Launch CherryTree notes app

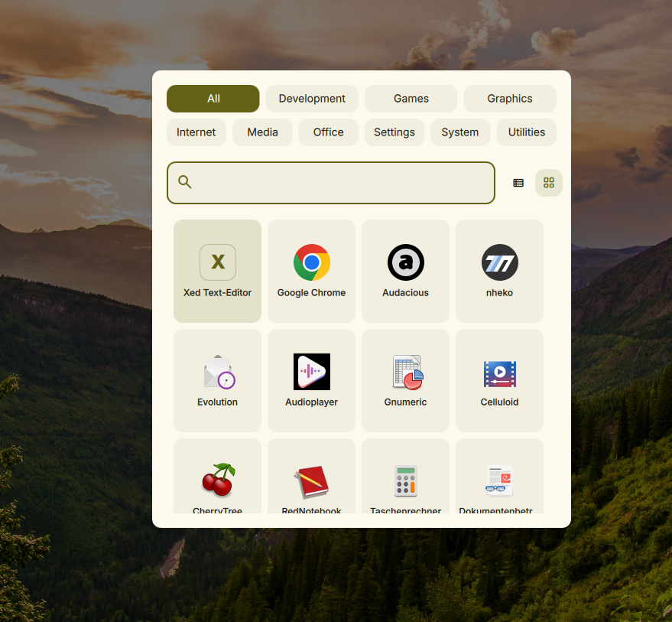pos(217,481)
